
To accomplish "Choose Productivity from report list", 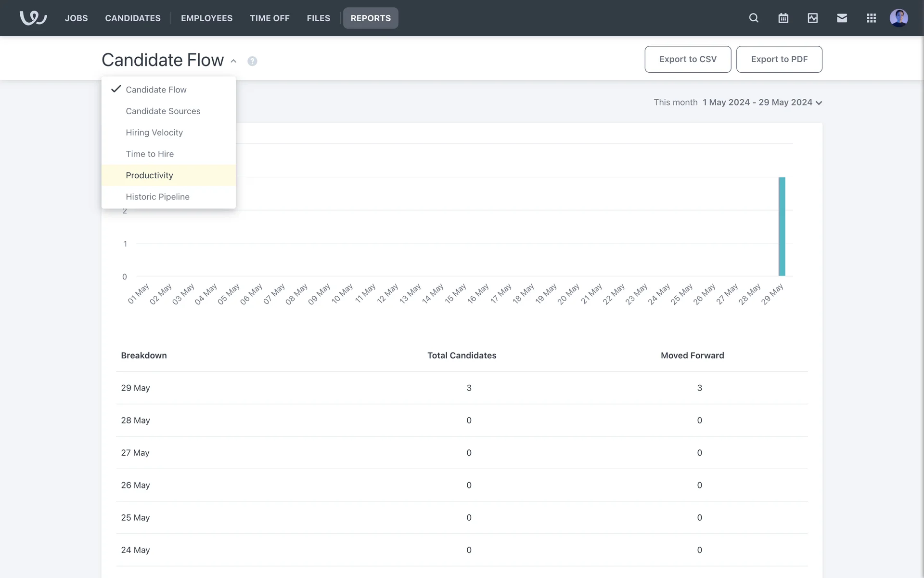I will pos(149,175).
